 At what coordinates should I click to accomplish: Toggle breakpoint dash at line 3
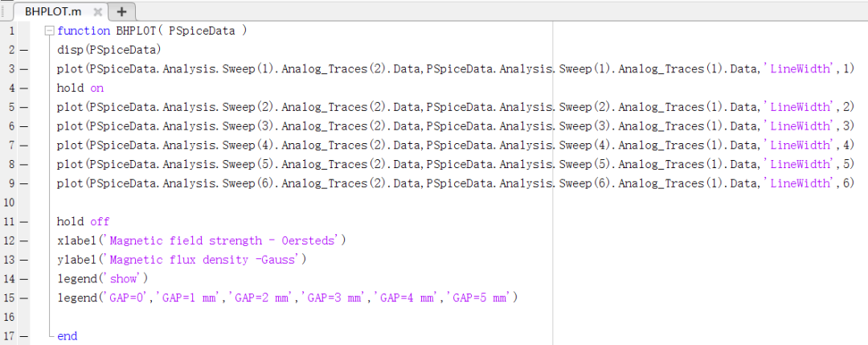(x=23, y=69)
